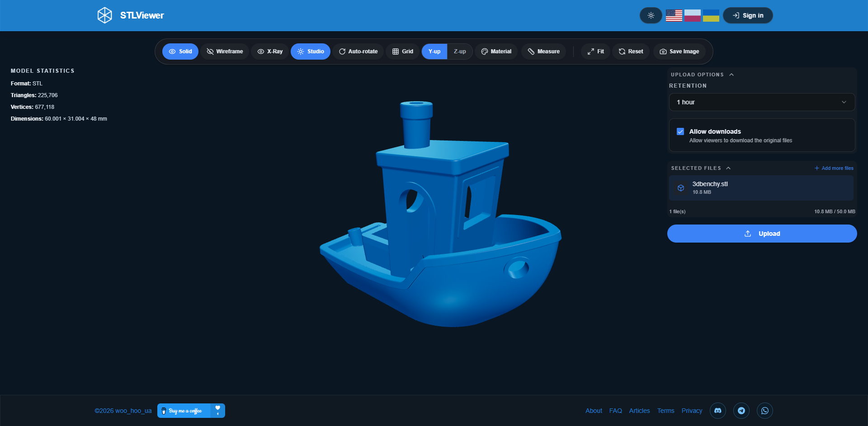Click the STLViewer title text
The height and width of the screenshot is (426, 868).
[142, 15]
